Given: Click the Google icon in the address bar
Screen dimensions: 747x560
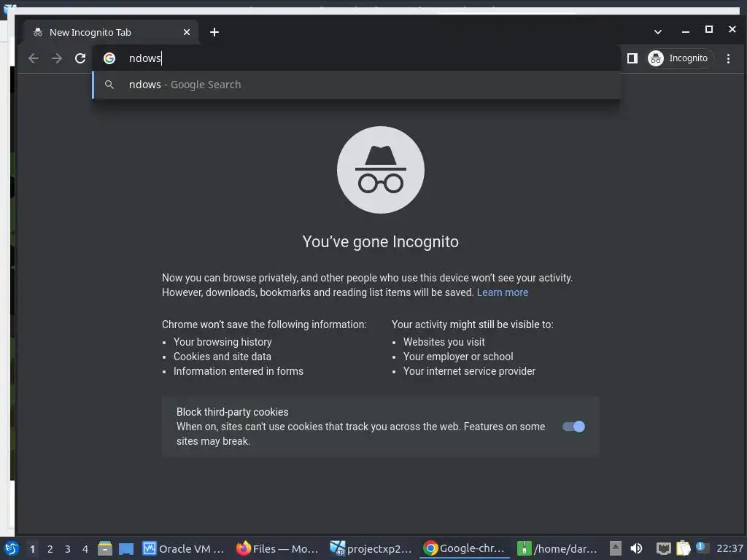Looking at the screenshot, I should (109, 58).
